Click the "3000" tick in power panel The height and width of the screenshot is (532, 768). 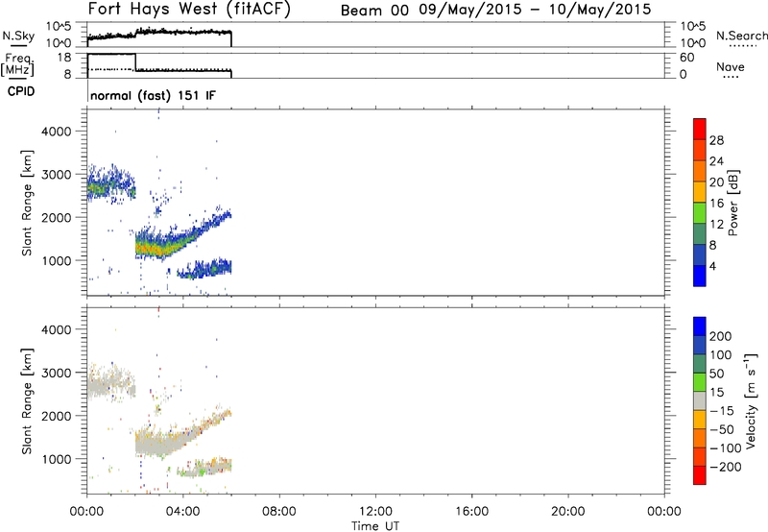point(57,175)
